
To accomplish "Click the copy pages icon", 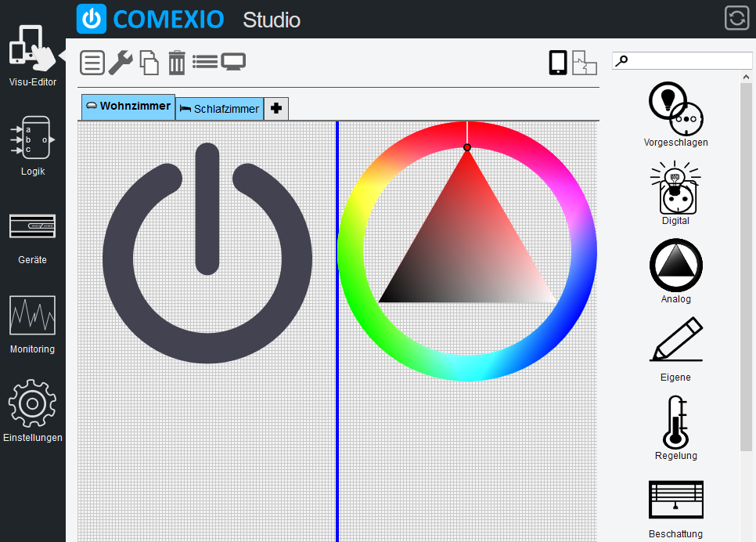I will [149, 63].
